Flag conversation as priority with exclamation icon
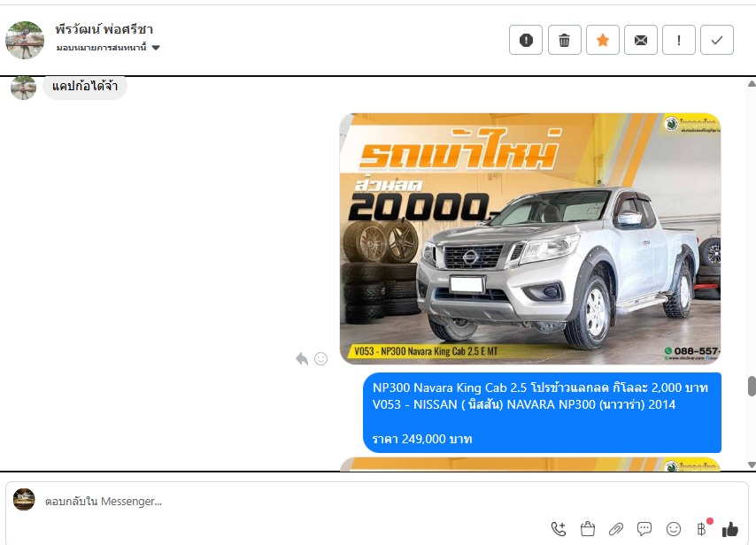Screen dimensions: 756x545 [x=679, y=40]
